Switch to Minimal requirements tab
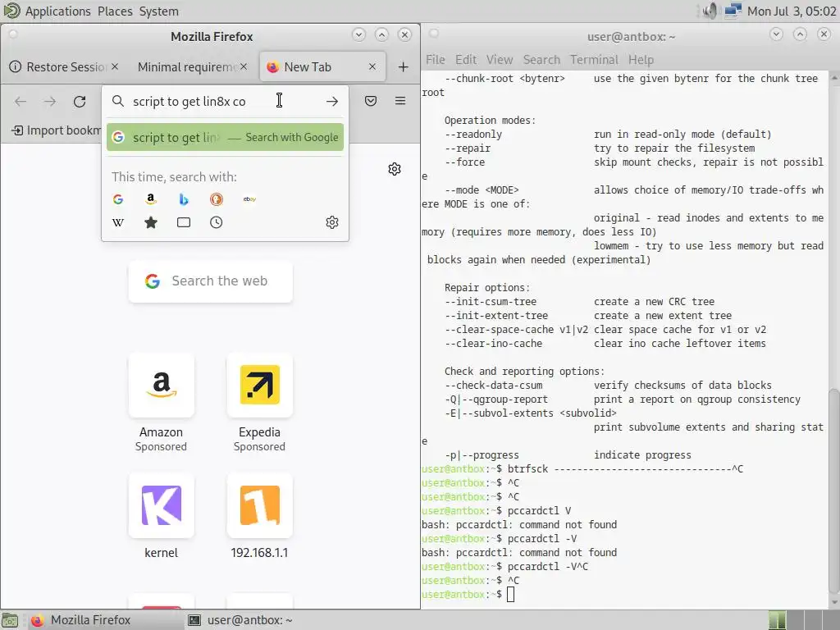Image resolution: width=840 pixels, height=630 pixels. [191, 67]
